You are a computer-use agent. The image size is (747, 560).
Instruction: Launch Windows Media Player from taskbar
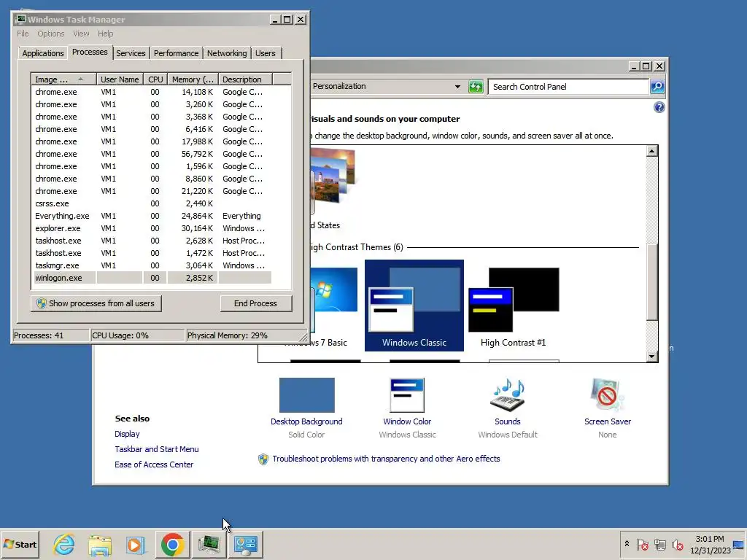click(x=136, y=544)
